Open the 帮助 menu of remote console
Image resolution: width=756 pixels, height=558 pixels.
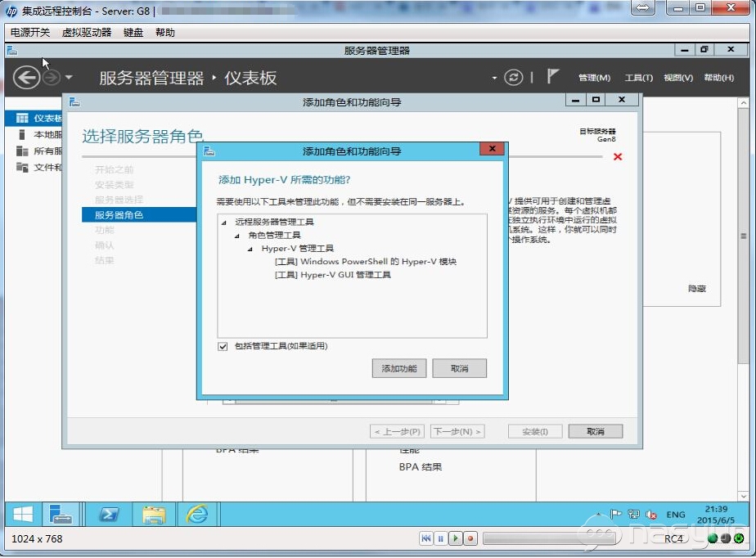165,32
